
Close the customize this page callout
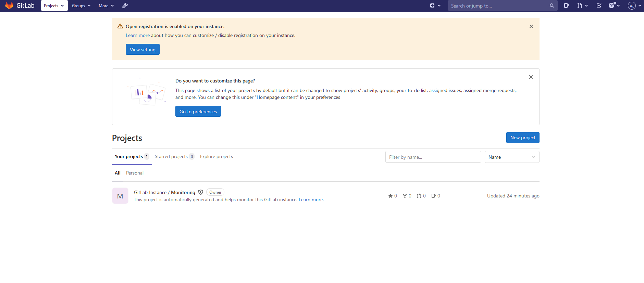(531, 77)
